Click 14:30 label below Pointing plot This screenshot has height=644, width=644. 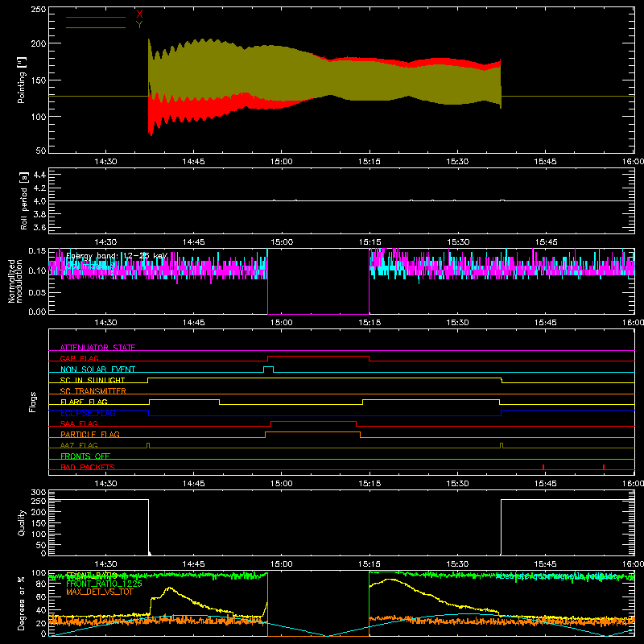pos(105,162)
